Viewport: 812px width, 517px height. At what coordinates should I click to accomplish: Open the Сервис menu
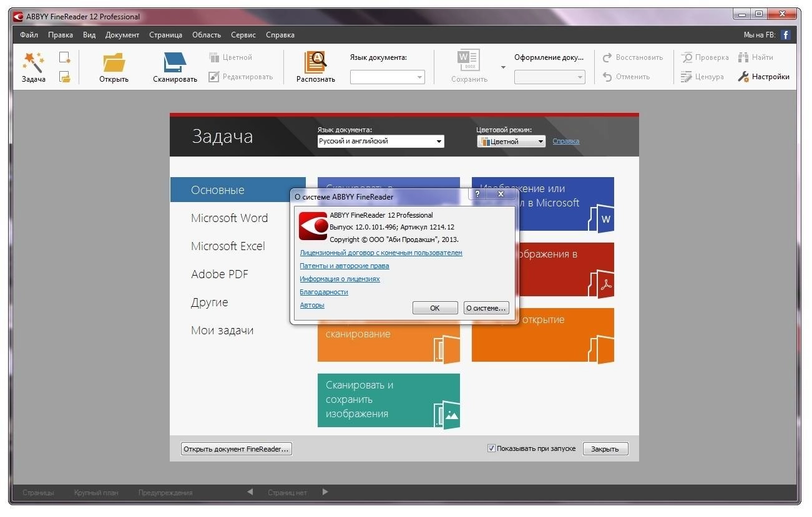point(243,35)
